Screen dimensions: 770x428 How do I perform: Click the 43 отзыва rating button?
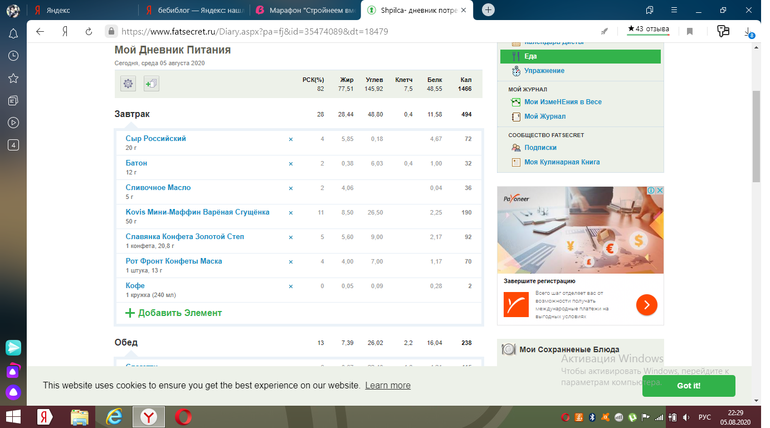[x=648, y=29]
